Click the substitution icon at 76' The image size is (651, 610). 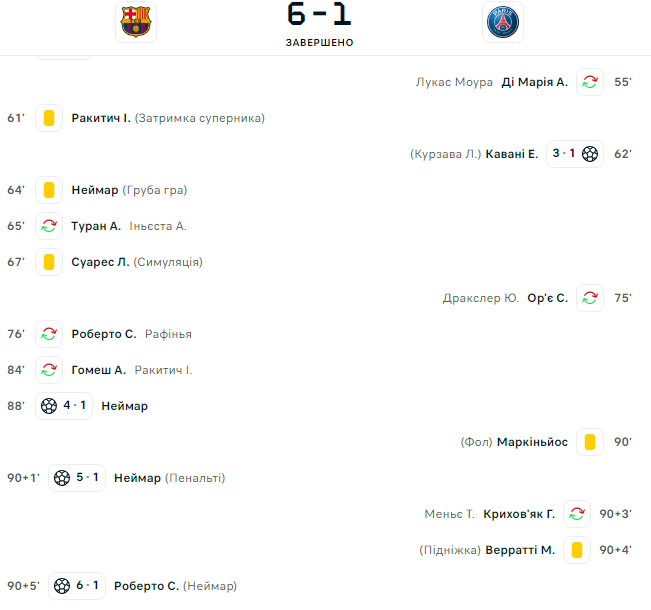[x=49, y=334]
